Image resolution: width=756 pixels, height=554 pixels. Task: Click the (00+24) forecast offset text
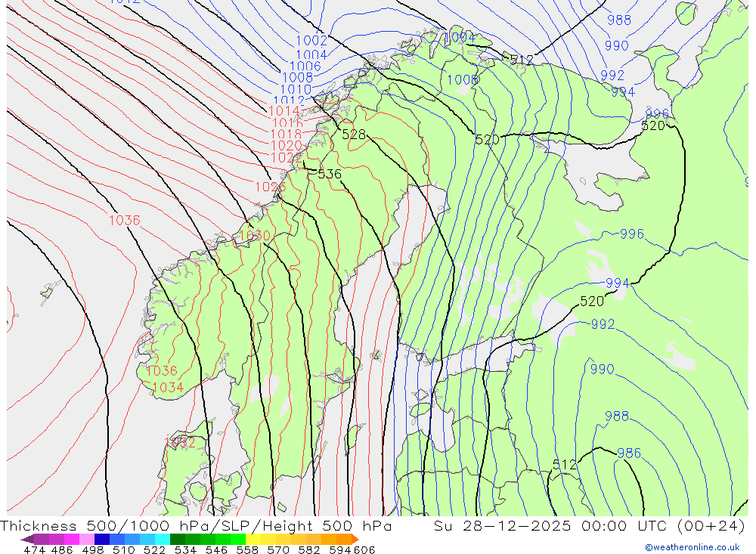[711, 525]
